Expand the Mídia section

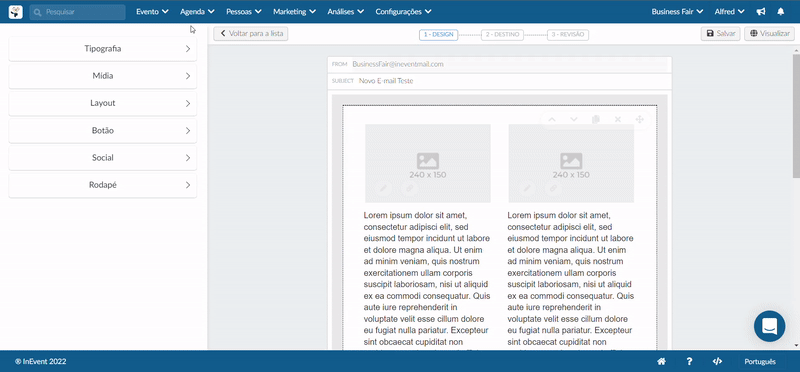tap(103, 76)
